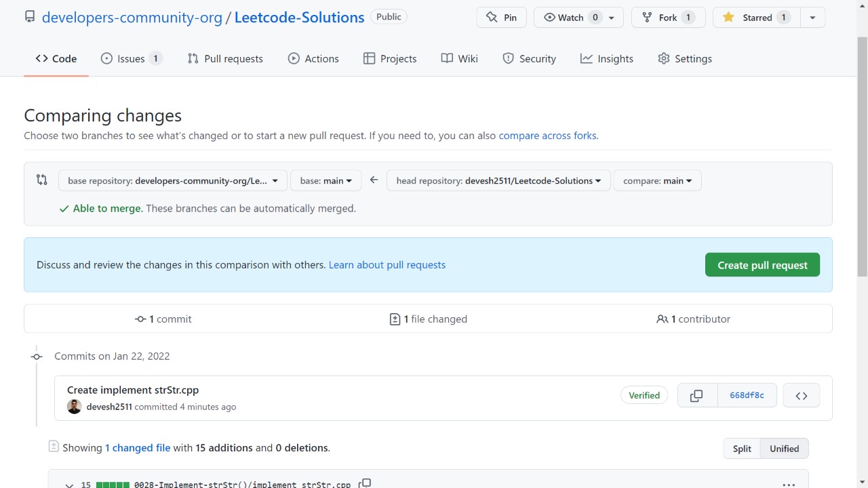Viewport: 868px width, 488px height.
Task: Open the base repository dropdown
Action: [x=173, y=181]
